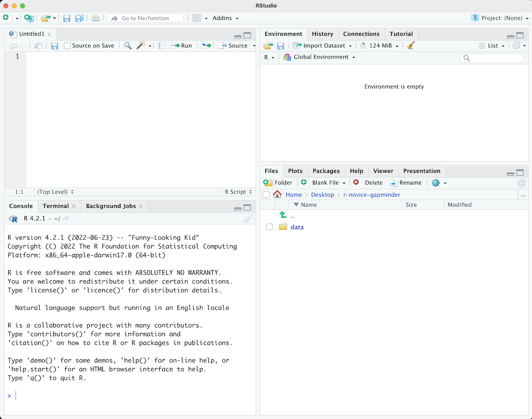
Task: Create a new file with the plus icon
Action: [6, 18]
